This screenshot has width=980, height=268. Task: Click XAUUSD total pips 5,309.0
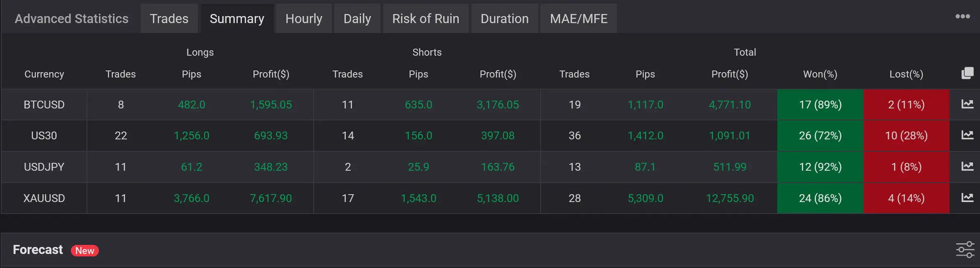coord(645,198)
